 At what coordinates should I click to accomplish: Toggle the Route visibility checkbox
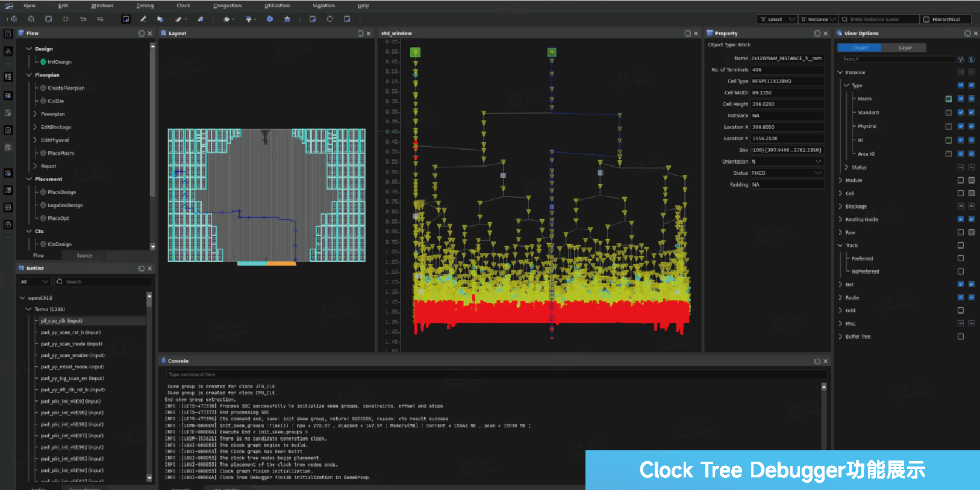961,297
